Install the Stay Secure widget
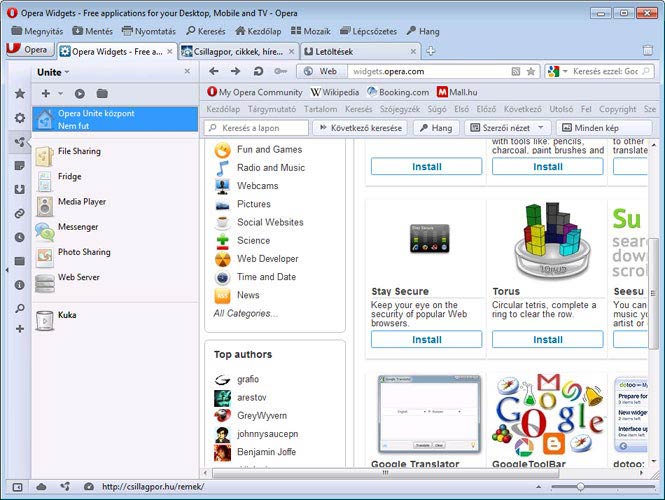 [x=426, y=340]
